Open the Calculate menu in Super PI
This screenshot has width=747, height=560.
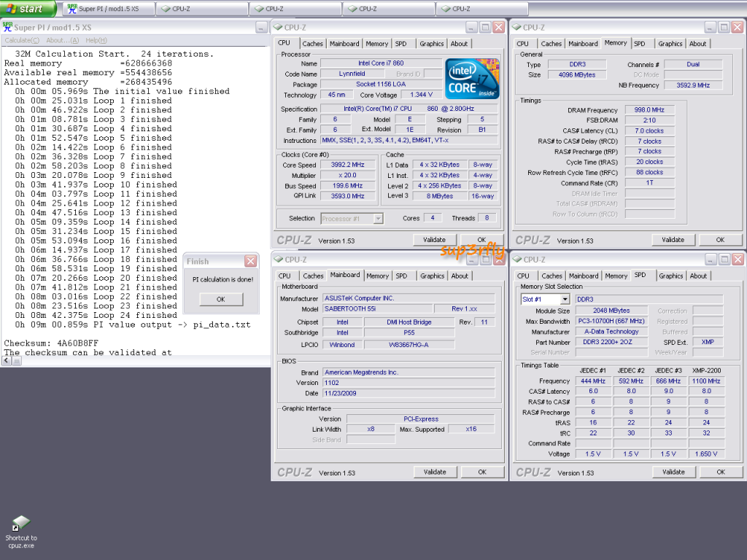(x=22, y=40)
